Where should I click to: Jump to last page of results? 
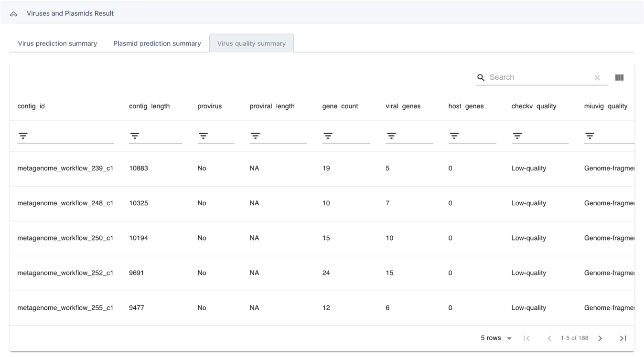pos(623,338)
